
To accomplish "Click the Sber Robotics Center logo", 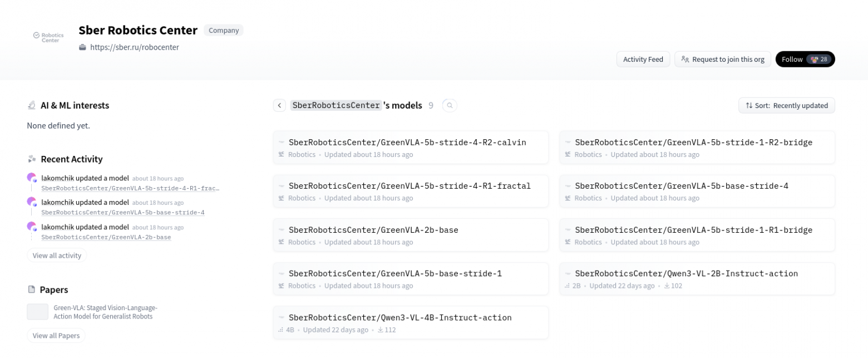I will (x=49, y=37).
